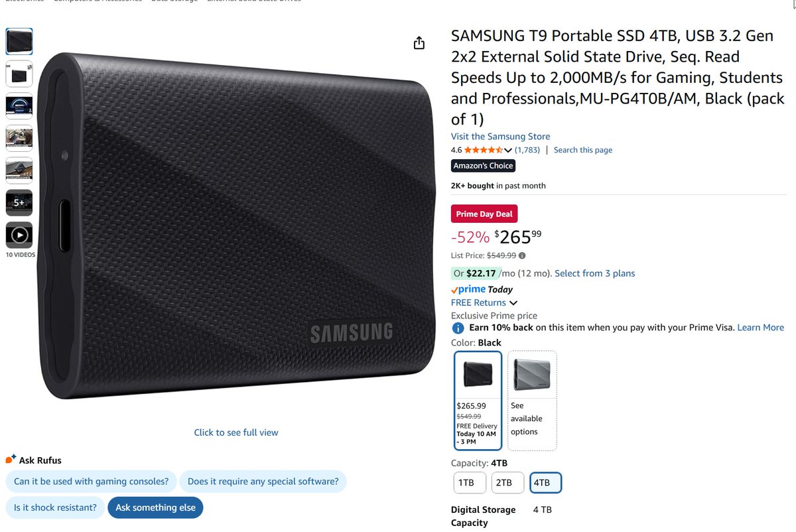The height and width of the screenshot is (532, 796).
Task: Open the 1,783 reviews link
Action: tap(527, 150)
